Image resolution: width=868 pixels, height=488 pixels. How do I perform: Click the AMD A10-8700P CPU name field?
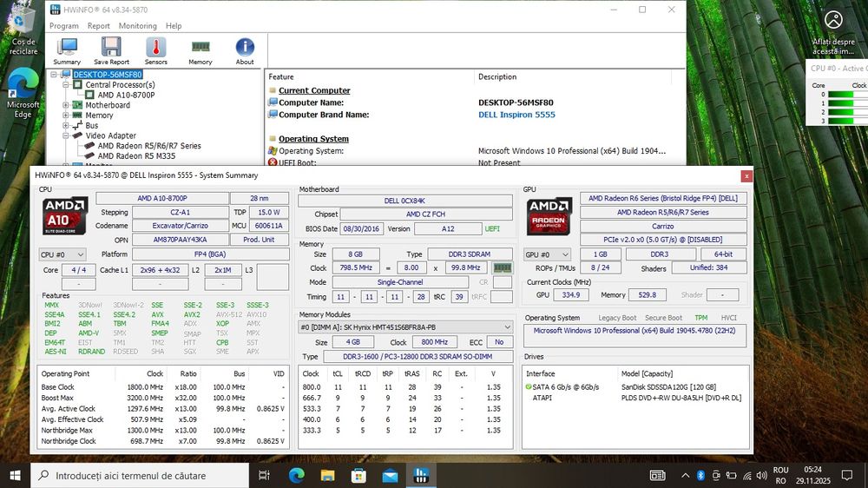click(x=162, y=198)
